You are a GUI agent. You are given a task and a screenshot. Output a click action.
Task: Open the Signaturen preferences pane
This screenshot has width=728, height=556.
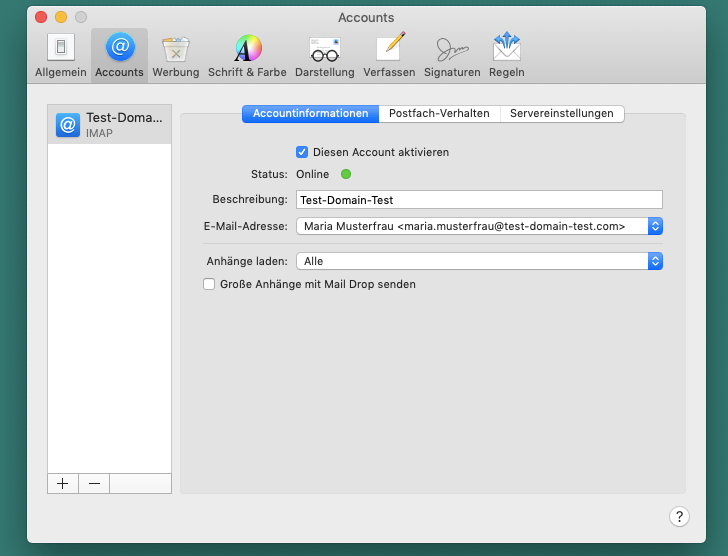click(452, 55)
